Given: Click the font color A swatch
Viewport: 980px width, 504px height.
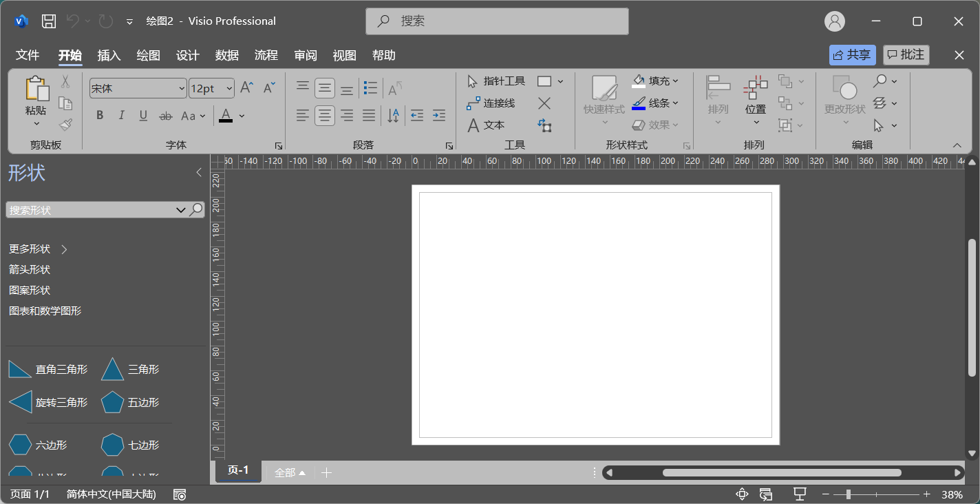Looking at the screenshot, I should pos(226,116).
